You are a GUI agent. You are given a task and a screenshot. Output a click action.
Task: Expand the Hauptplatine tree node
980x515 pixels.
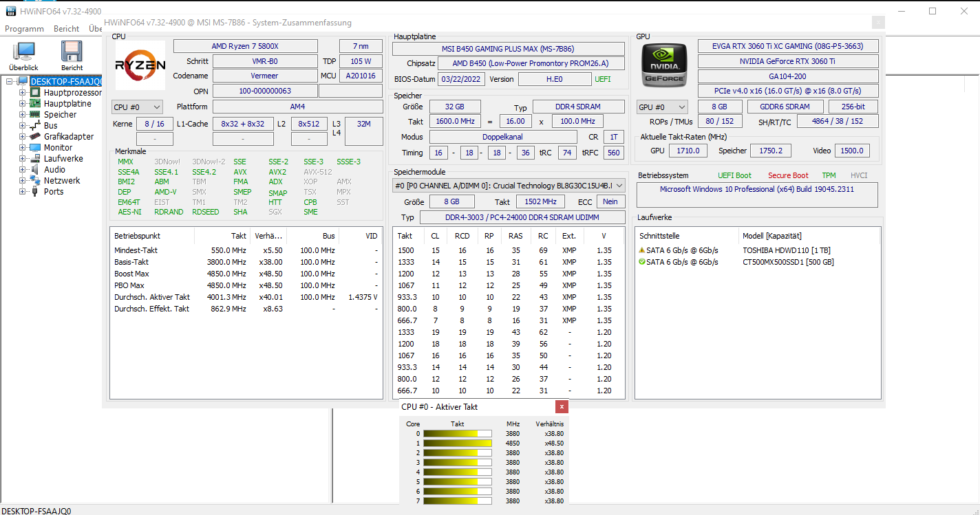[23, 104]
